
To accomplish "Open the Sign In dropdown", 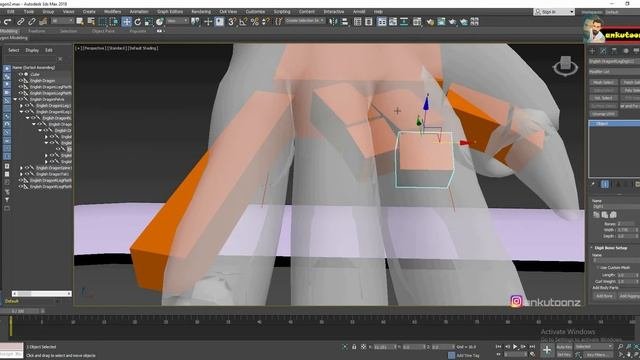I will click(554, 12).
